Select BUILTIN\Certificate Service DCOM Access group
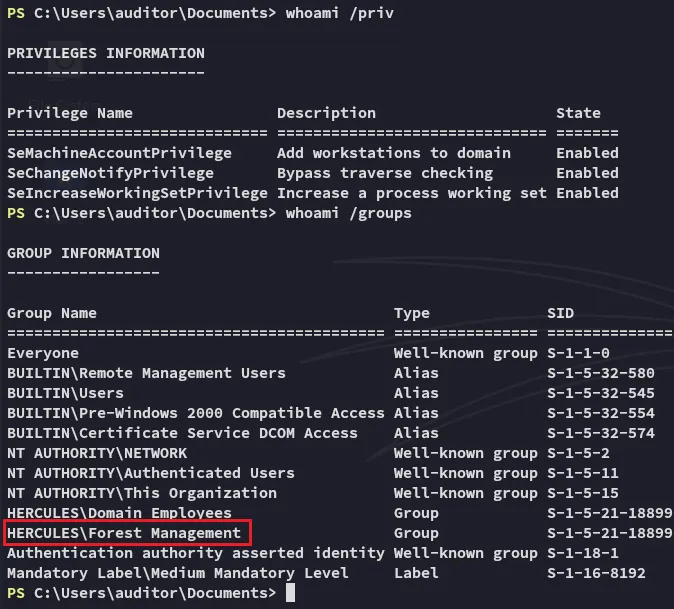Viewport: 674px width, 609px height. click(x=182, y=433)
